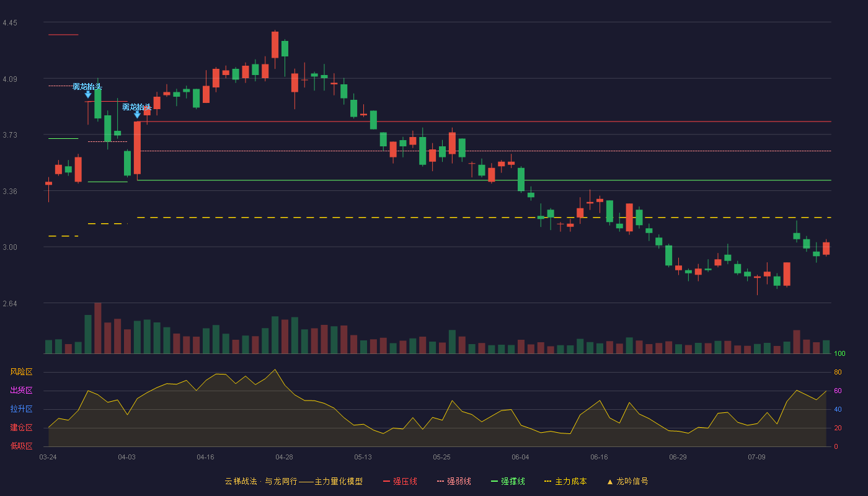Click the 07-09 date label

click(x=756, y=457)
